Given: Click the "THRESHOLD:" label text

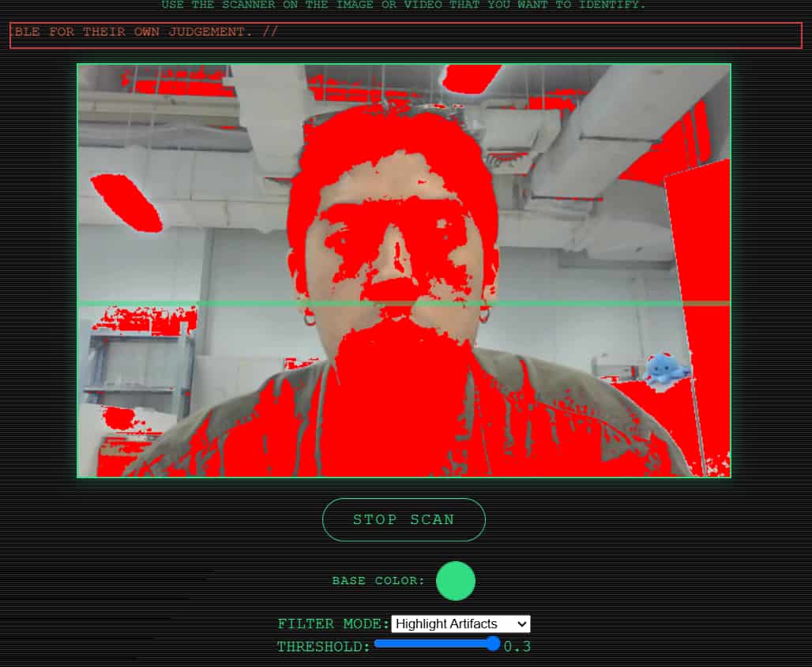Looking at the screenshot, I should coord(323,647).
